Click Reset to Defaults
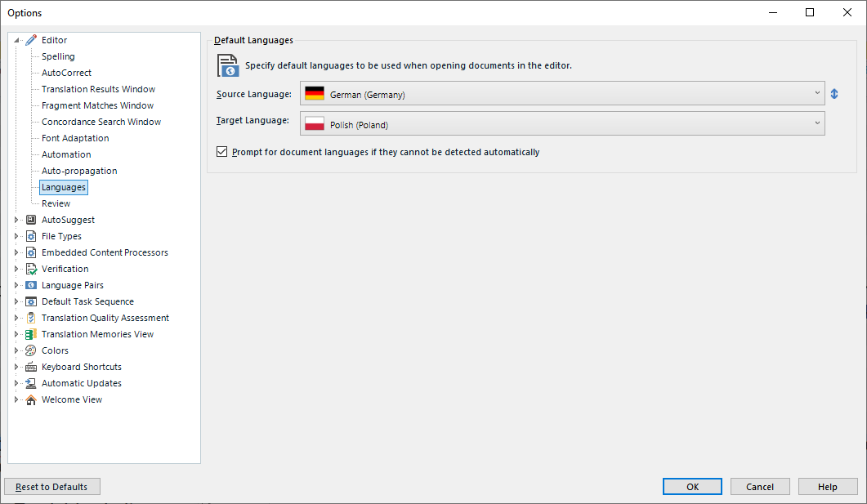 [51, 486]
